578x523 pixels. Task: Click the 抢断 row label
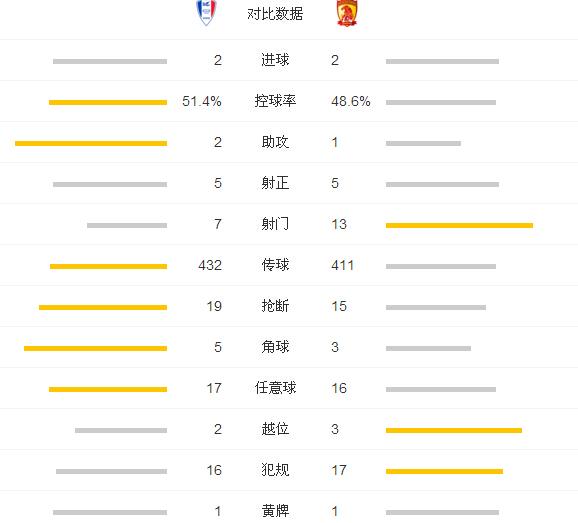[x=275, y=306]
